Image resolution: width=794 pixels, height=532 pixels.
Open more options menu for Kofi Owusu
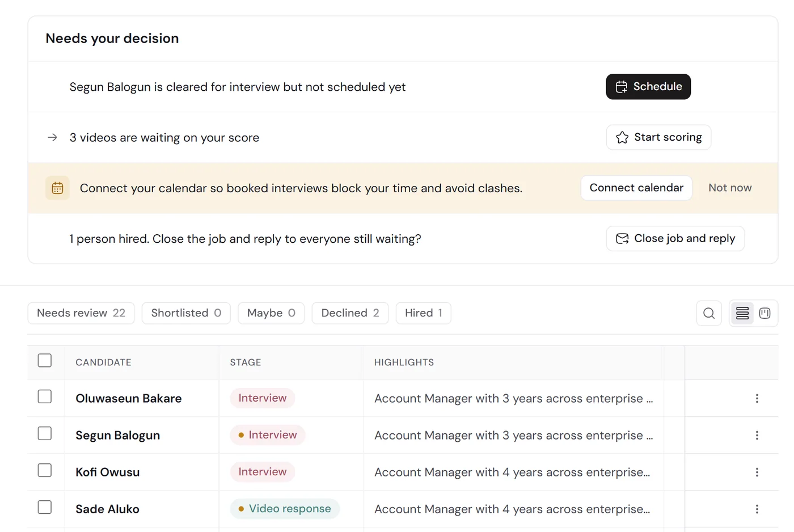(x=757, y=472)
